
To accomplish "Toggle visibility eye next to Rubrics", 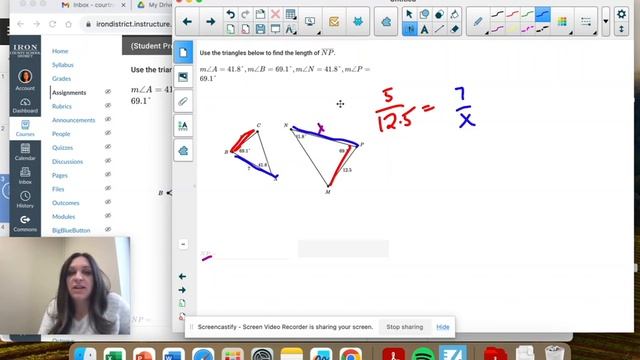I will pyautogui.click(x=108, y=105).
